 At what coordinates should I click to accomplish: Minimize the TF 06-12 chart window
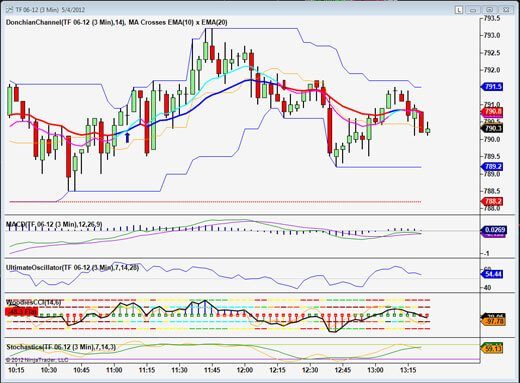473,10
